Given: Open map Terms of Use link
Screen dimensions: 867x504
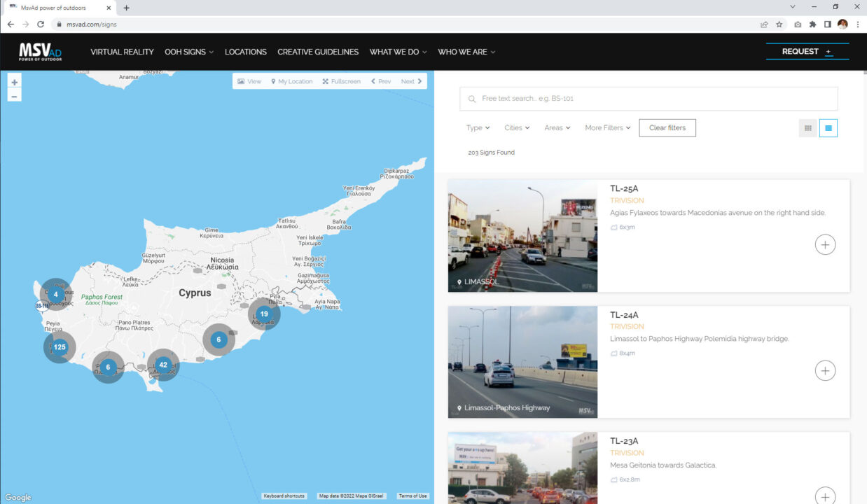Looking at the screenshot, I should point(412,496).
